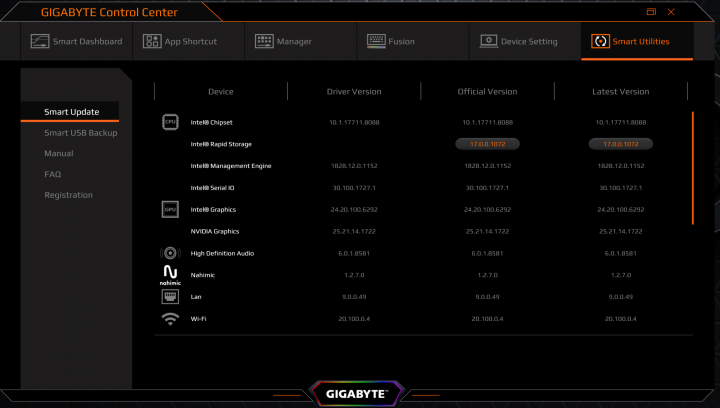
Task: Click Management Engine driver version 1828.12.0.1152
Action: point(354,166)
